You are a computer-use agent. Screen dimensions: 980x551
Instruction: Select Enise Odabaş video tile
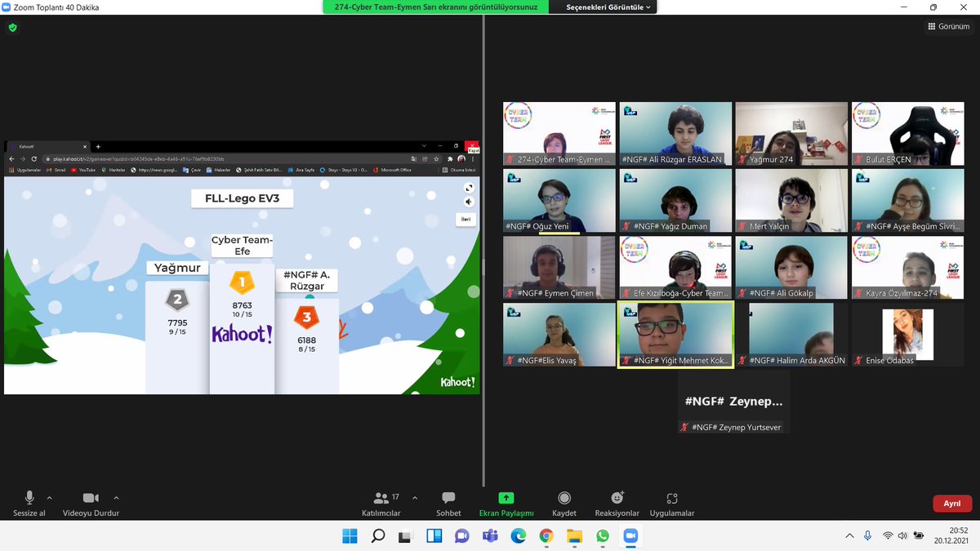coord(907,335)
